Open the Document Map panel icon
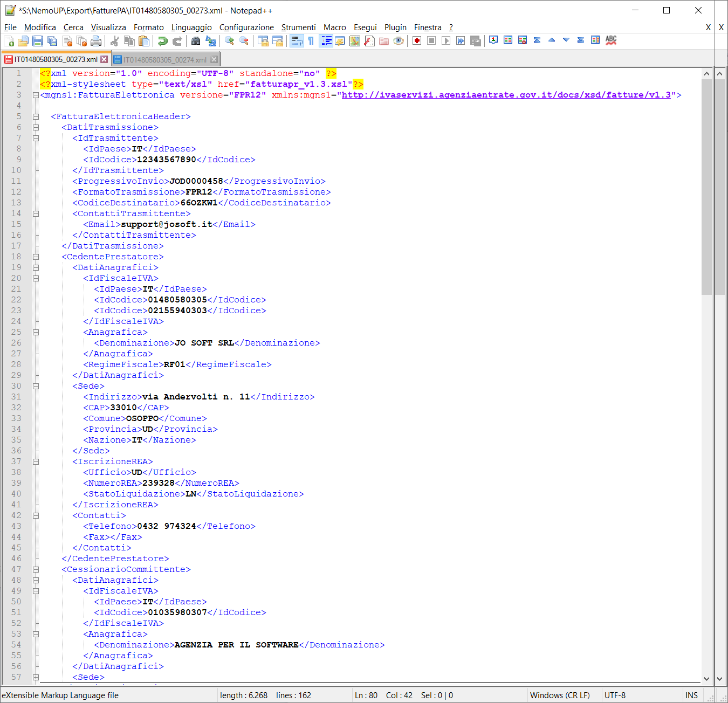 click(x=354, y=41)
